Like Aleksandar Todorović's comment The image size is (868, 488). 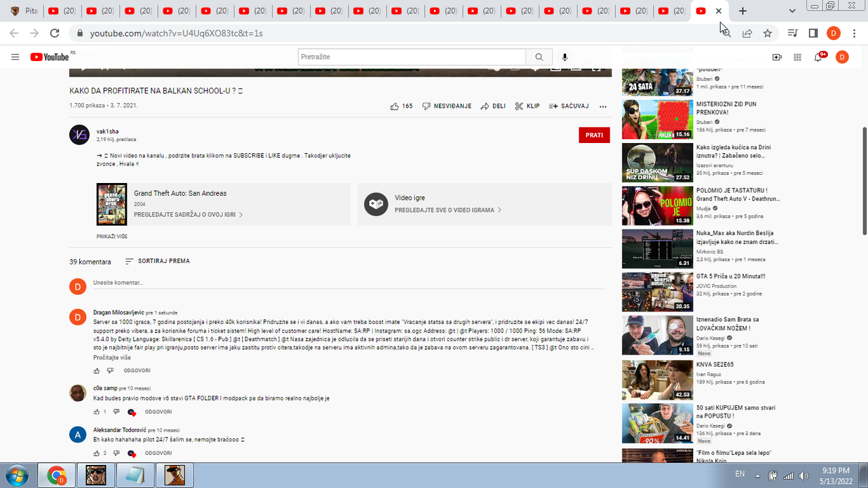tap(96, 453)
